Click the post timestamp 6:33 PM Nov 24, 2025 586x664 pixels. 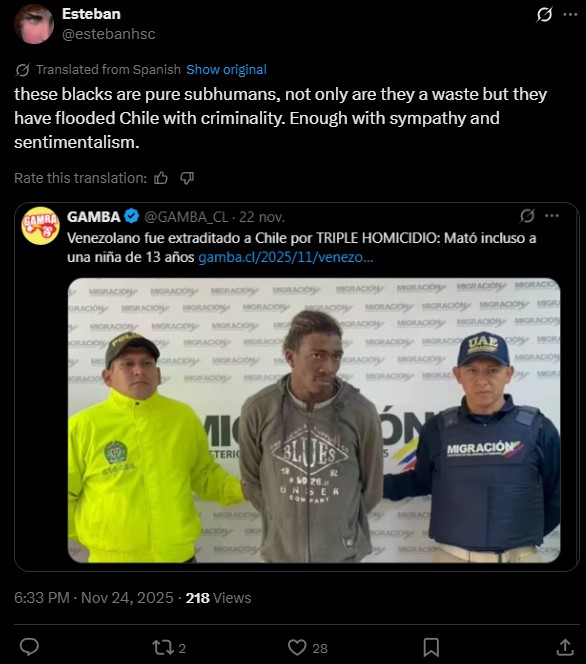(x=94, y=598)
